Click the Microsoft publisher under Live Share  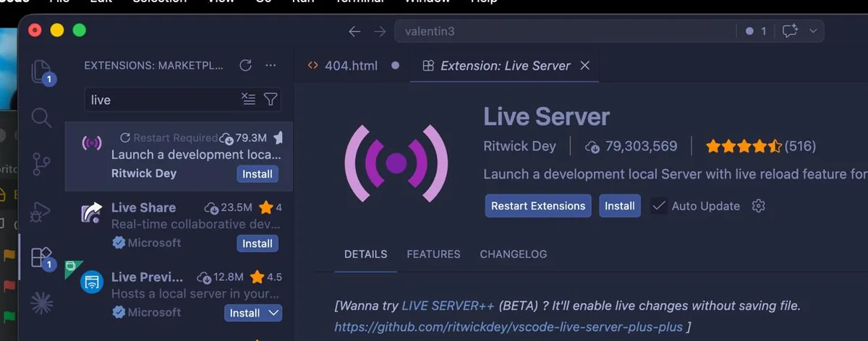click(153, 243)
